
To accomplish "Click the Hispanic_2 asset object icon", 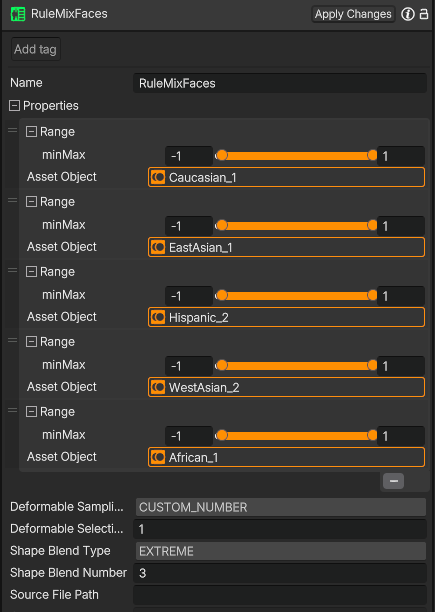I will coord(158,317).
